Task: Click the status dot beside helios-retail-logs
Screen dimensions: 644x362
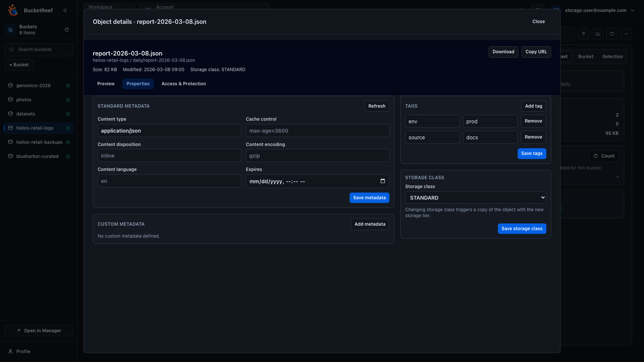Action: [68, 128]
